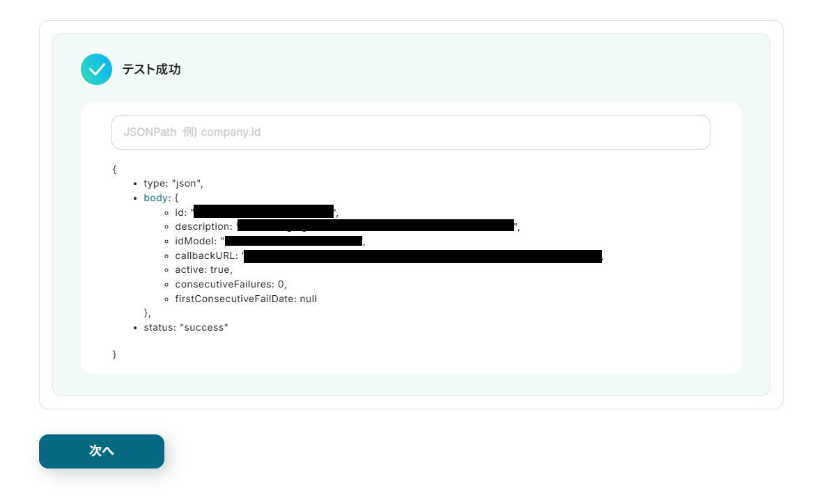Click the 次へ button
The height and width of the screenshot is (504, 824).
click(102, 451)
